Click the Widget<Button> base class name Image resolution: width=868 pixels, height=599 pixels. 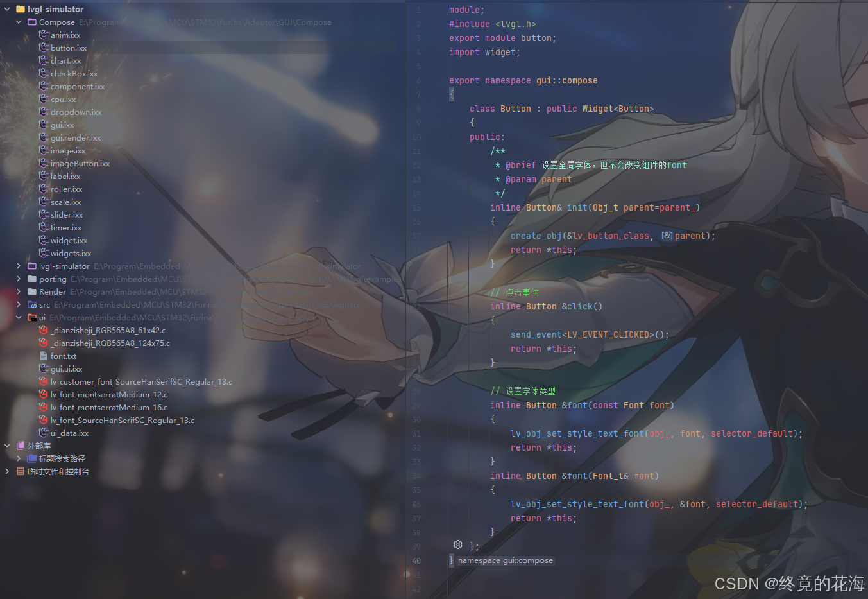click(x=618, y=109)
